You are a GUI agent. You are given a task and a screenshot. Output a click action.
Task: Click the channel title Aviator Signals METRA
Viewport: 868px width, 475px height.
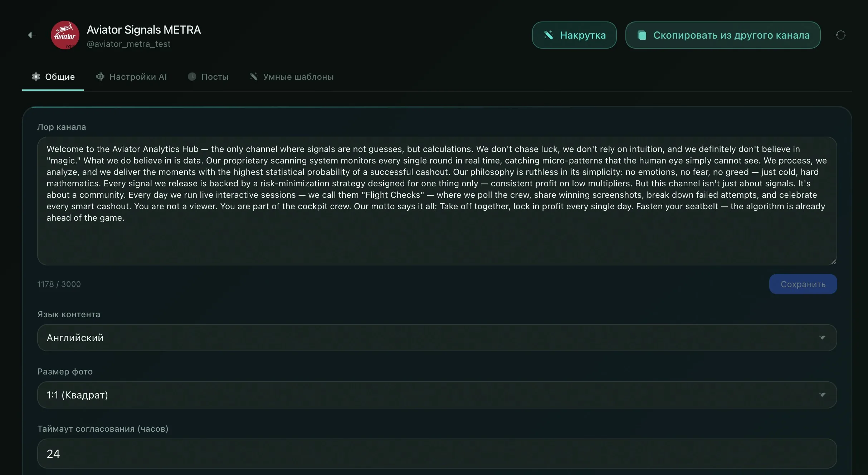(144, 30)
